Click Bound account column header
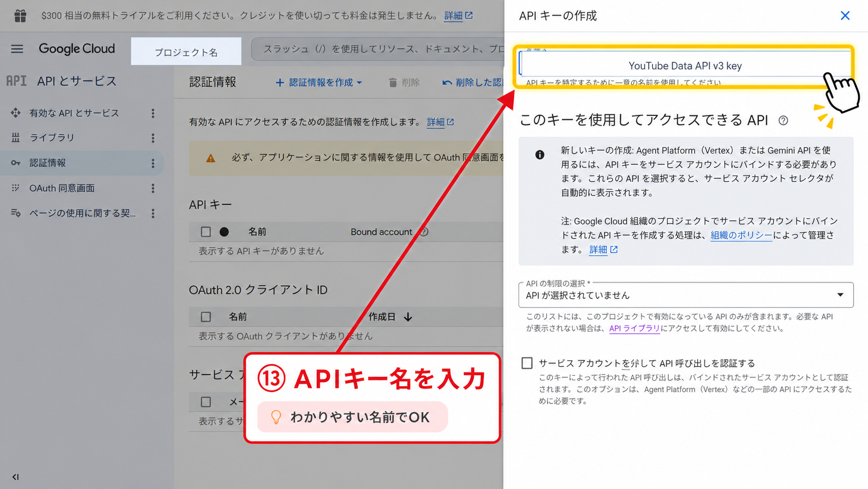868x489 pixels. [382, 232]
